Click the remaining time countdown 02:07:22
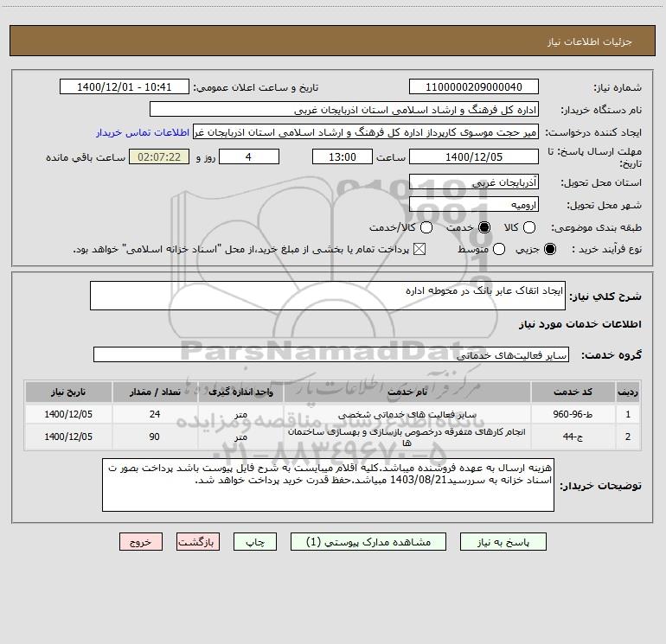Viewport: 666px width, 644px height. coord(159,156)
